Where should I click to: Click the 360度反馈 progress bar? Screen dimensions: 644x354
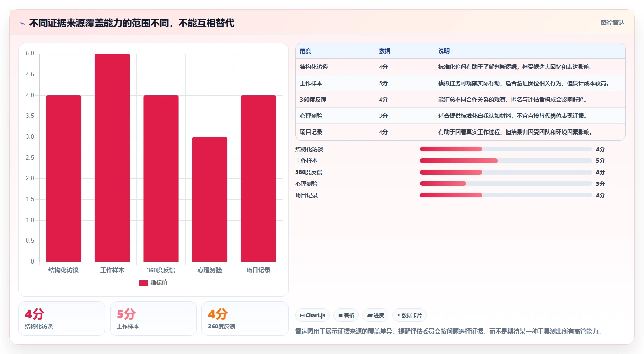[506, 172]
